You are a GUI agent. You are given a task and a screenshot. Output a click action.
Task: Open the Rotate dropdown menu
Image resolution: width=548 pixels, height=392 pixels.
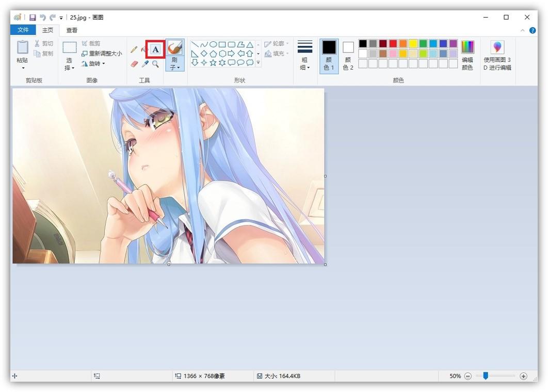pyautogui.click(x=93, y=64)
